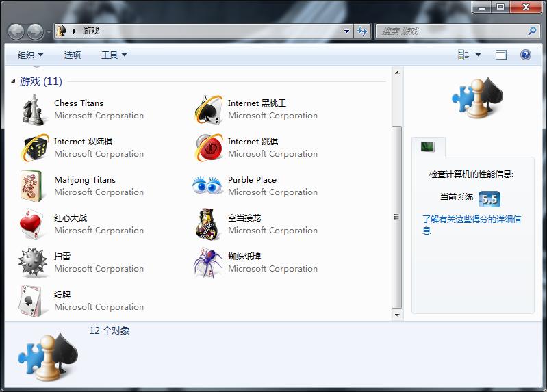Viewport: 547px width, 392px height.
Task: Click the games folder icon in address bar
Action: (x=62, y=31)
